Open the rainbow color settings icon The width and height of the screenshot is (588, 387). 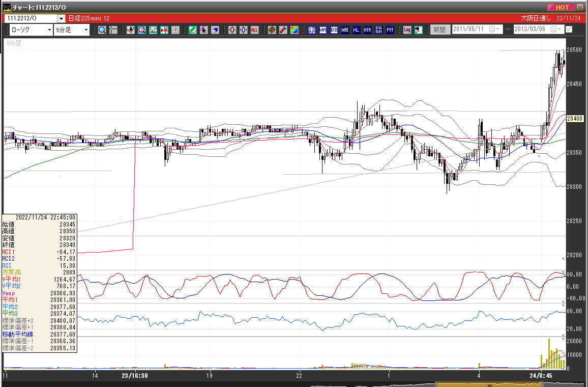coord(295,30)
